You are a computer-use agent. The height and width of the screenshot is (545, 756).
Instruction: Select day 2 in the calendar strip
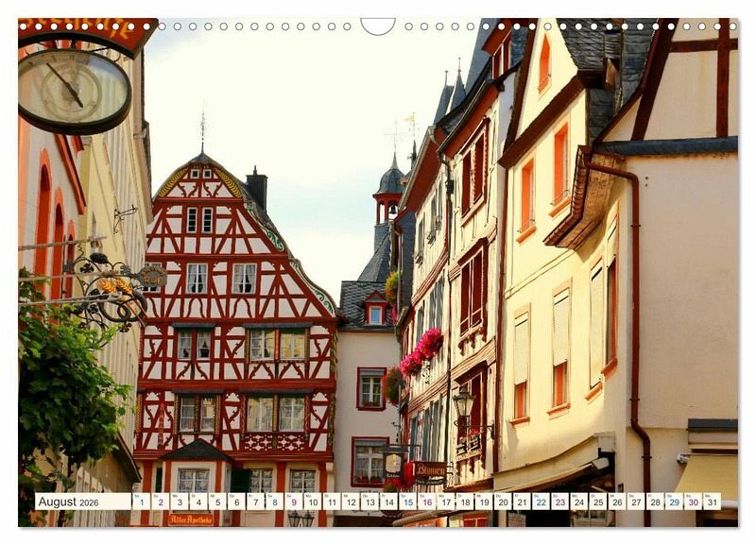[160, 502]
